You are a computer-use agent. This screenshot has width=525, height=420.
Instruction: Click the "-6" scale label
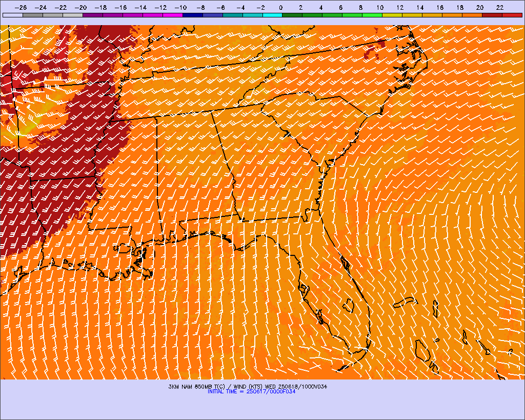(x=220, y=7)
